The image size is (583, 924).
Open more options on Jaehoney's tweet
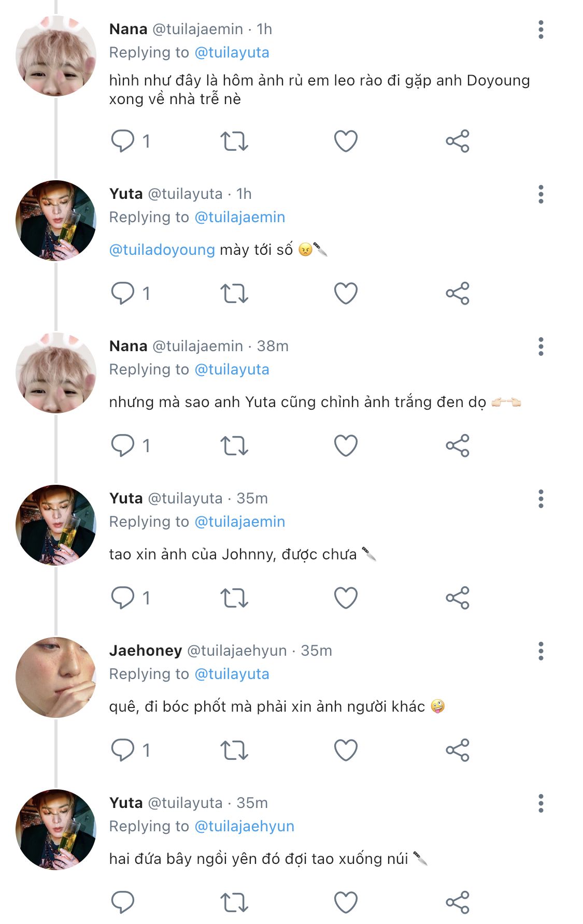[x=541, y=651]
